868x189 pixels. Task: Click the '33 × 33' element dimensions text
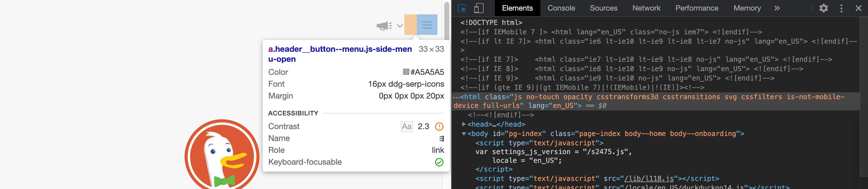[431, 49]
